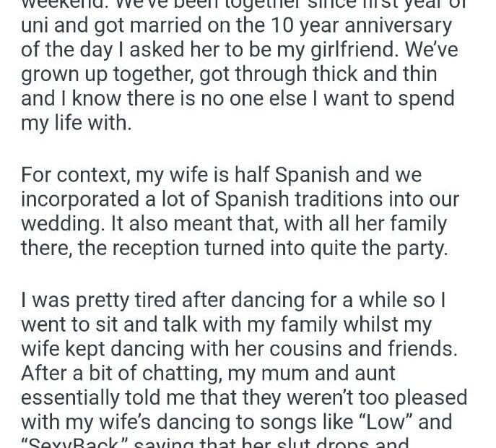Click the phrase "my life with."
This screenshot has height=448, width=496.
77,124
